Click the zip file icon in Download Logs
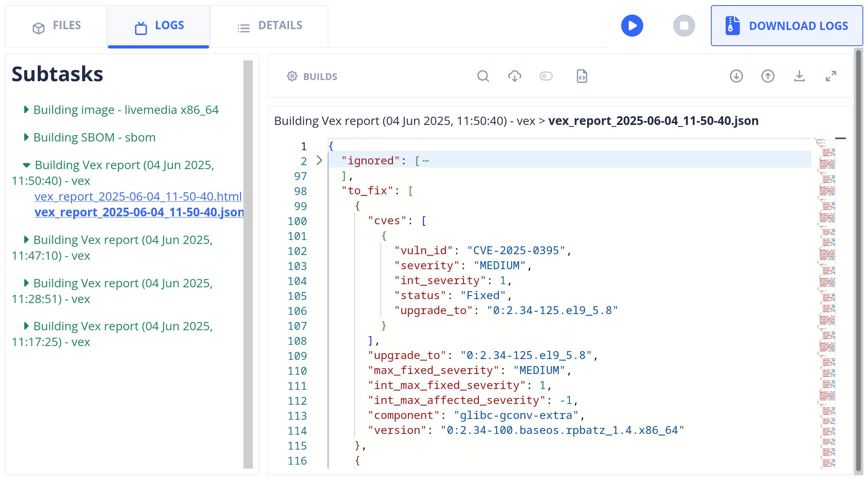This screenshot has height=480, width=868. pos(732,26)
